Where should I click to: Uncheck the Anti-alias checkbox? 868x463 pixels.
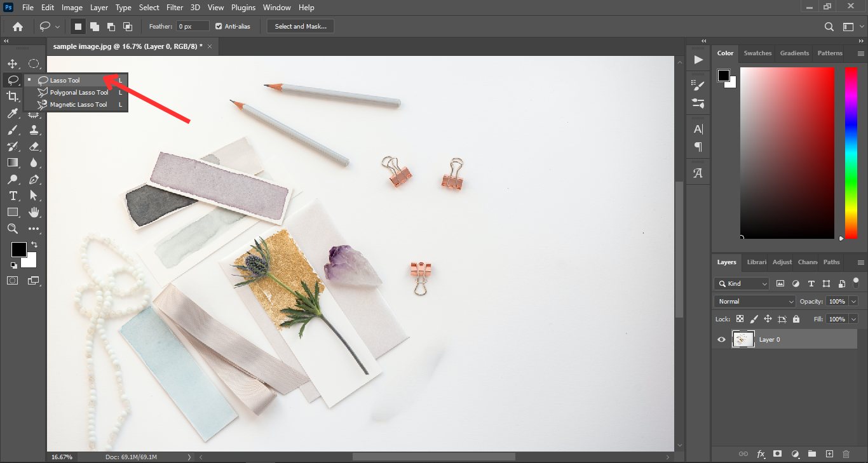coord(219,26)
